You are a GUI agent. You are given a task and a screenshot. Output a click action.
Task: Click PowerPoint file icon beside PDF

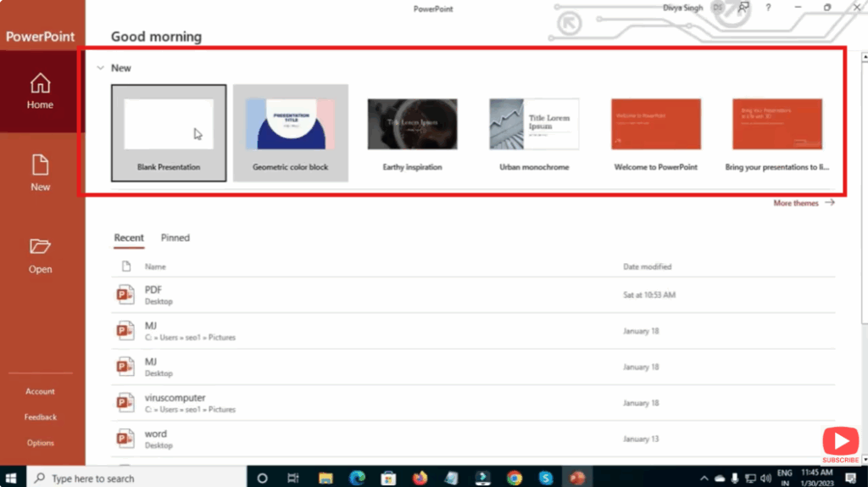click(125, 294)
